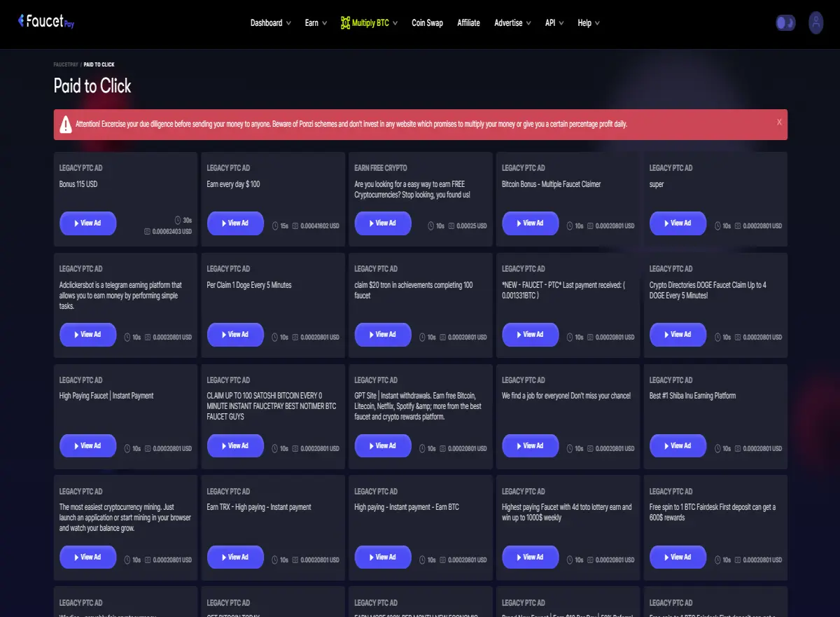The height and width of the screenshot is (617, 840).
Task: Click the FAUCETPAY breadcrumb link
Action: pos(66,64)
